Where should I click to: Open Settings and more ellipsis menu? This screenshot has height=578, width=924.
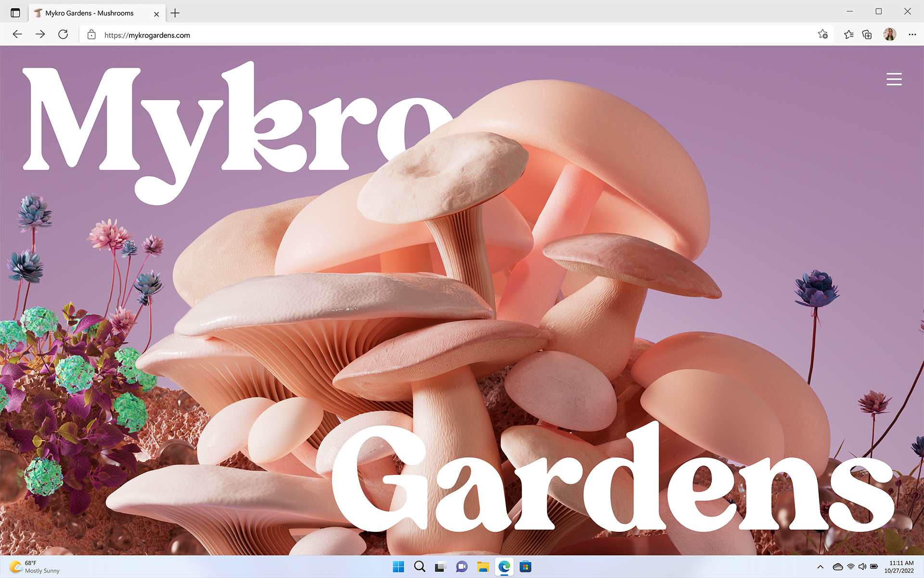point(912,34)
